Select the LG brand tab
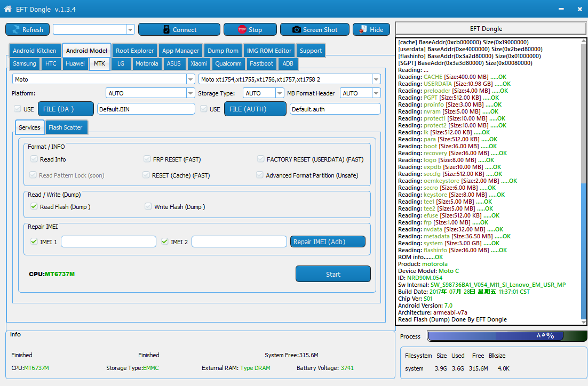Viewport: 588px width, 386px height. [x=121, y=63]
